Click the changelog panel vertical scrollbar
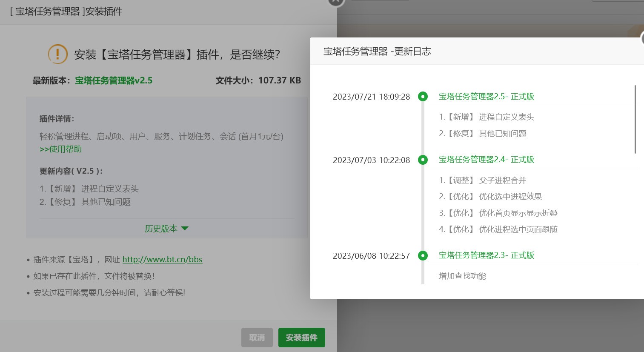This screenshot has height=352, width=644. 635,119
